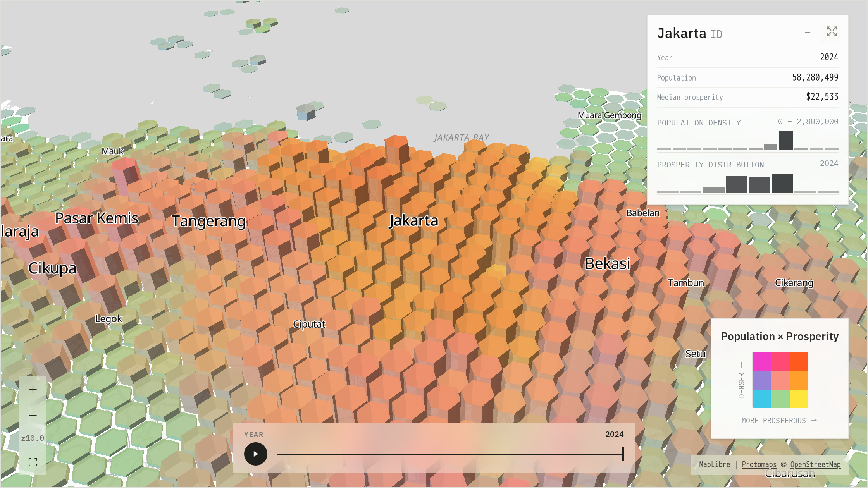Click the More Prosperous axis label
This screenshot has height=488, width=868.
point(779,421)
